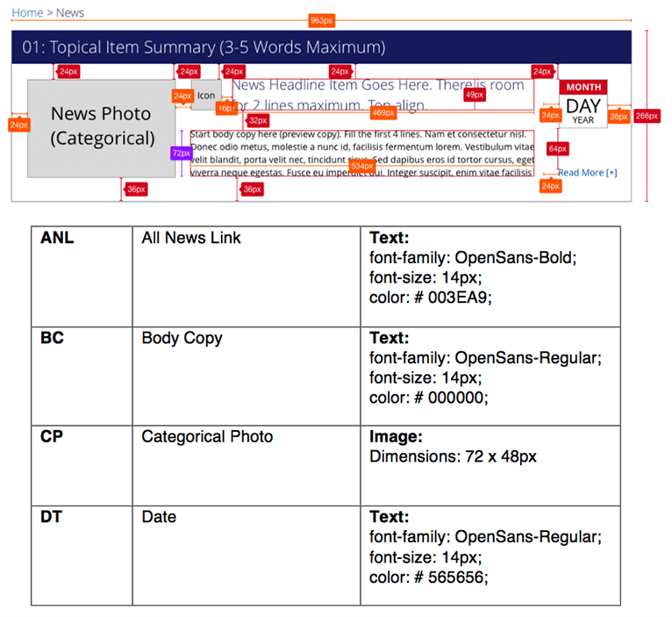Click the DT code table cell
Image resolution: width=672 pixels, height=617 pixels.
coord(81,556)
